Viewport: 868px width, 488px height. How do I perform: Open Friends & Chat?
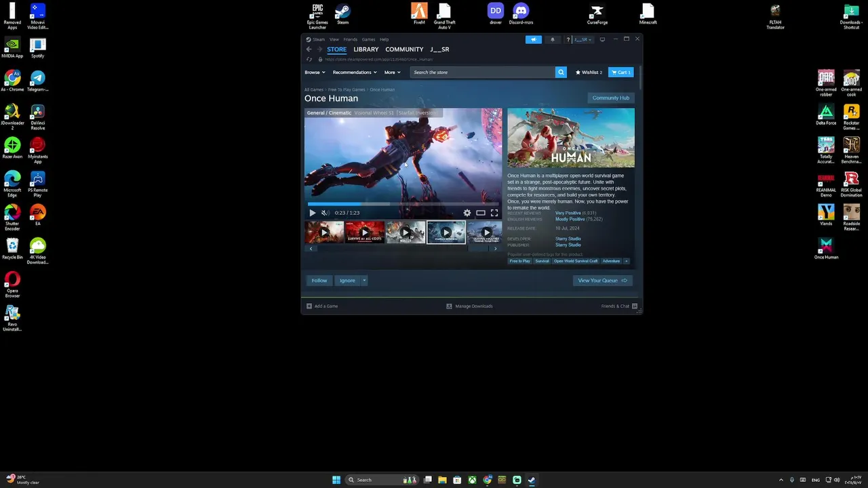tap(619, 306)
